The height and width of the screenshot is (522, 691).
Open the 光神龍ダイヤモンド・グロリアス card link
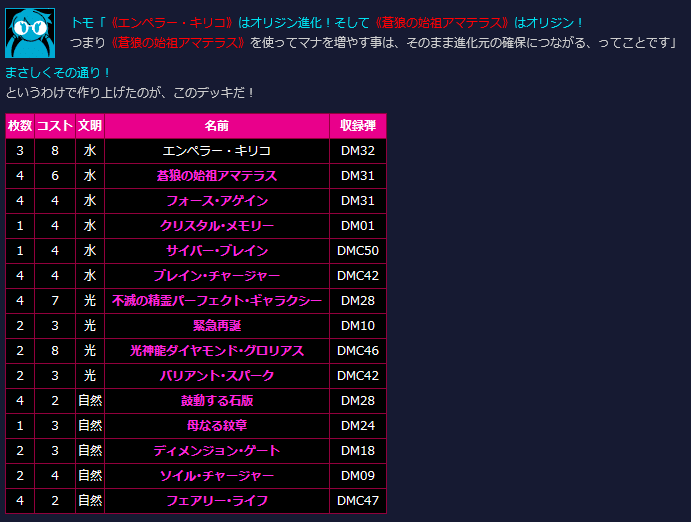(x=217, y=351)
